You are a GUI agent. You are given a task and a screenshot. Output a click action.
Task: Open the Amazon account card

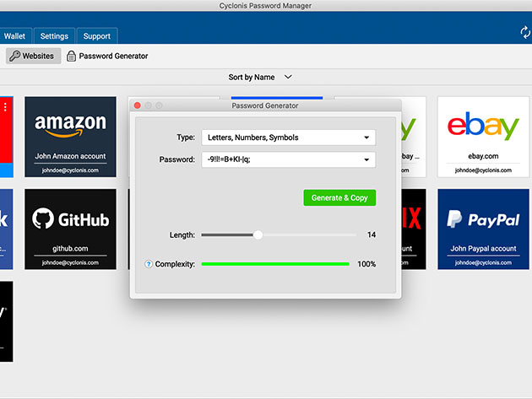pos(70,136)
